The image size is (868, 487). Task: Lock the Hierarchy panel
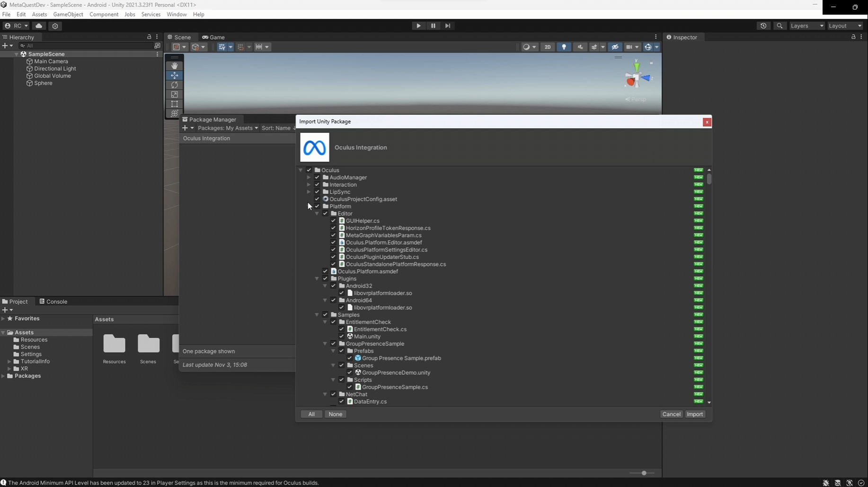coord(149,37)
